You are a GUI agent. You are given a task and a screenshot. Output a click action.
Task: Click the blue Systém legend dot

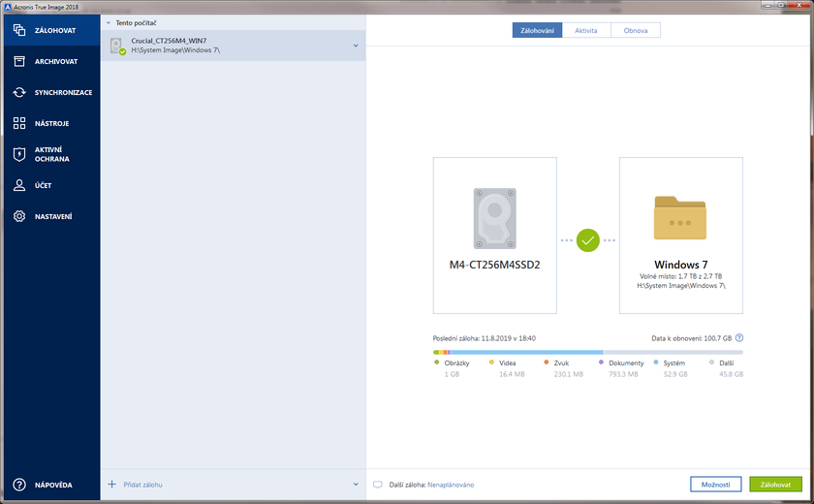656,362
